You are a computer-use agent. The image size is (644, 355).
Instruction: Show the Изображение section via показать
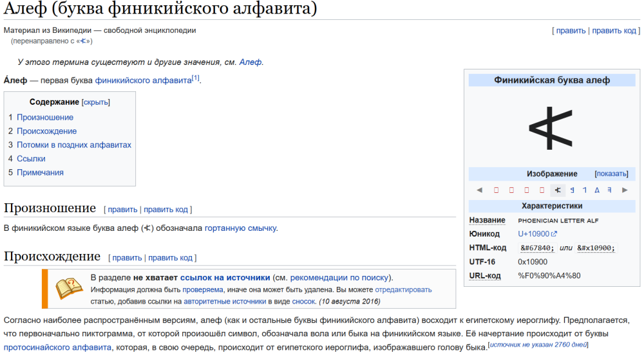point(612,174)
